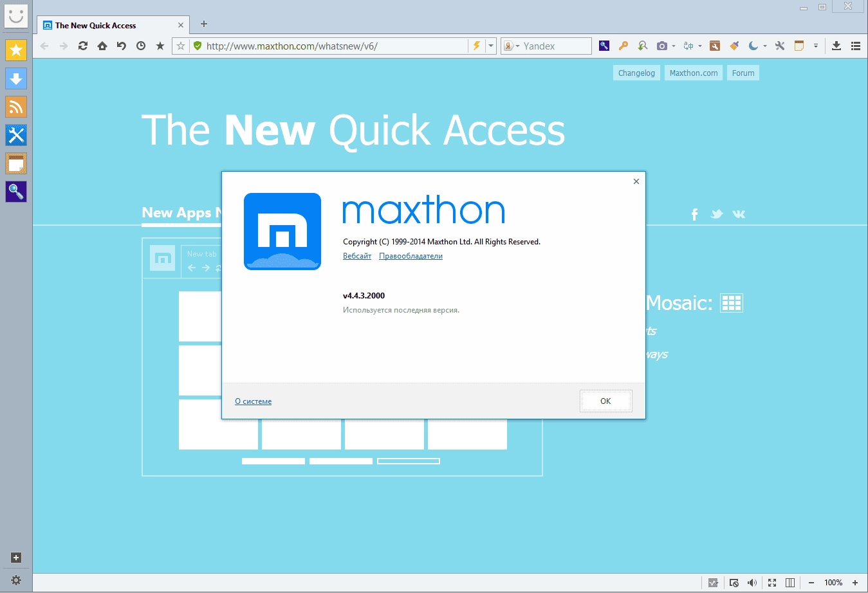868x593 pixels.
Task: Open the VK icon on the page
Action: (739, 214)
